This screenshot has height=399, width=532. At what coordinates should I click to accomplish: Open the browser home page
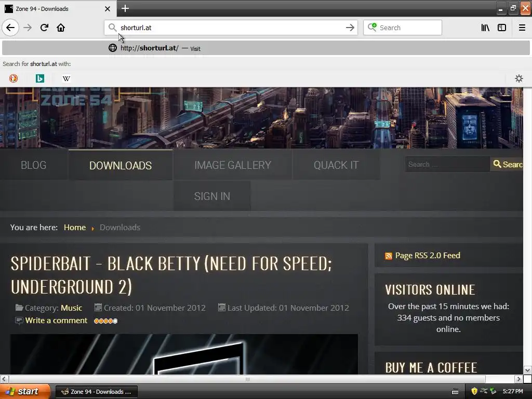pyautogui.click(x=61, y=28)
